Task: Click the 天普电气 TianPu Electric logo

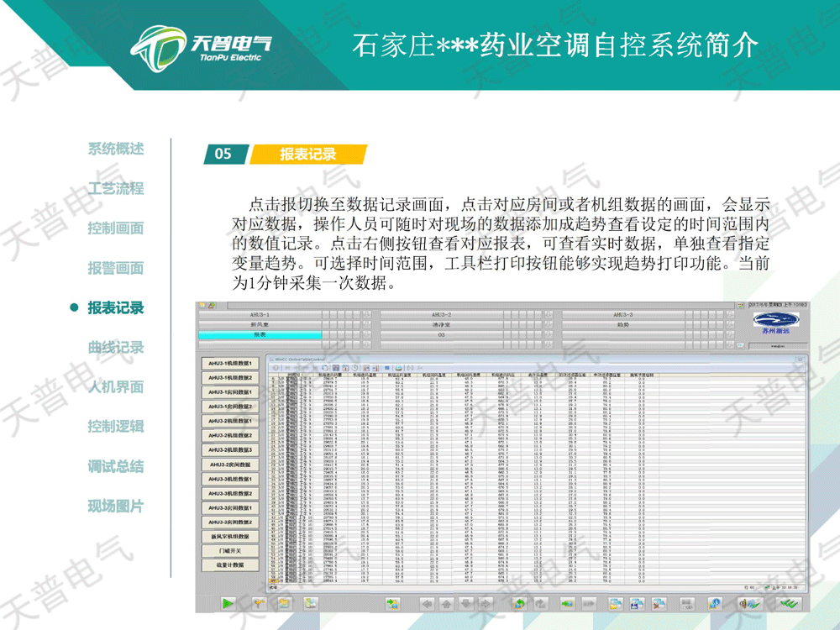Action: click(x=202, y=48)
